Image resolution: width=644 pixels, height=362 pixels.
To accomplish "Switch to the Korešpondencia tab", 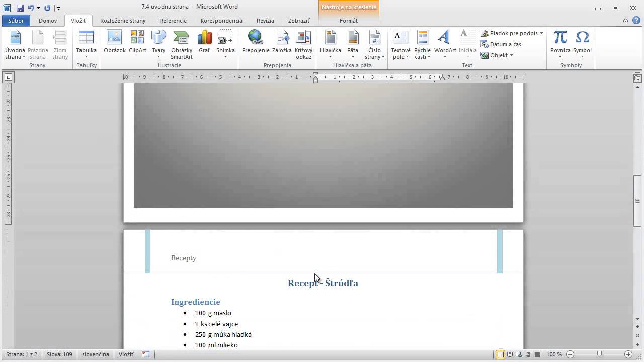I will [x=221, y=21].
